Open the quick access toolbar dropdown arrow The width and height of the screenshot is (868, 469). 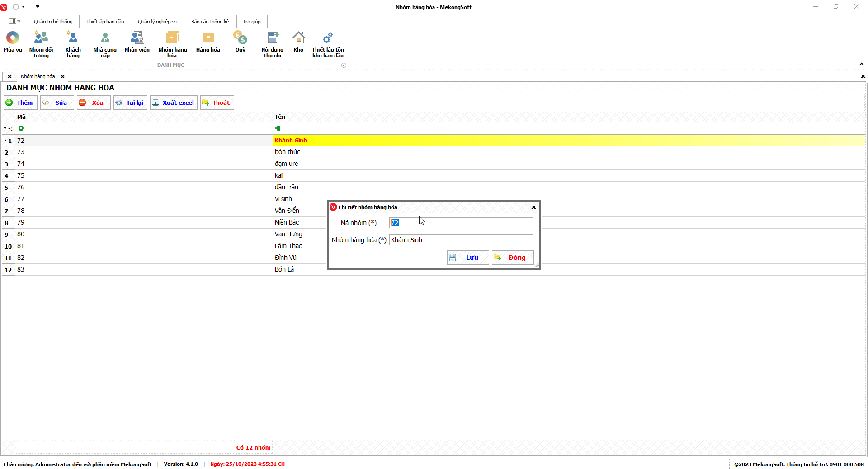[x=38, y=7]
